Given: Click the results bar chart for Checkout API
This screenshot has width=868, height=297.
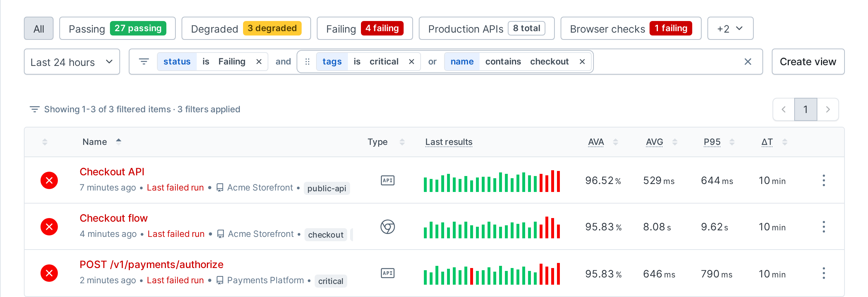Looking at the screenshot, I should click(492, 181).
